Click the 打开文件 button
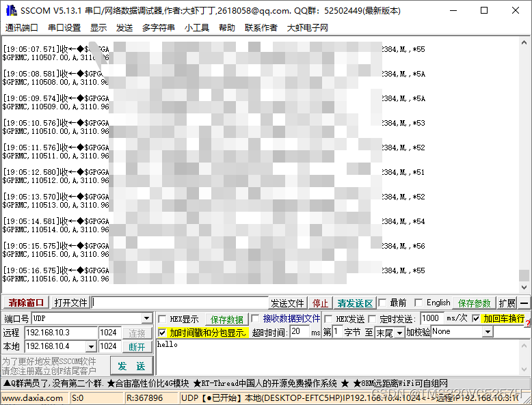The height and width of the screenshot is (405, 532). pos(70,303)
